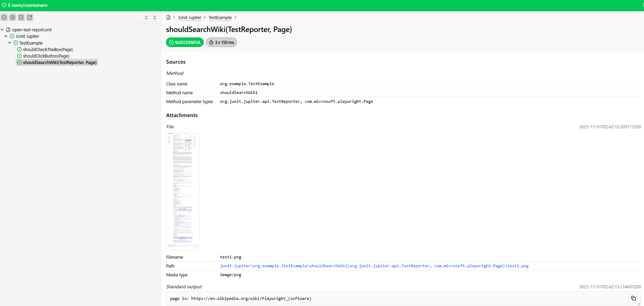Image resolution: width=644 pixels, height=306 pixels.
Task: Click the filename value test1.png
Action: point(231,257)
